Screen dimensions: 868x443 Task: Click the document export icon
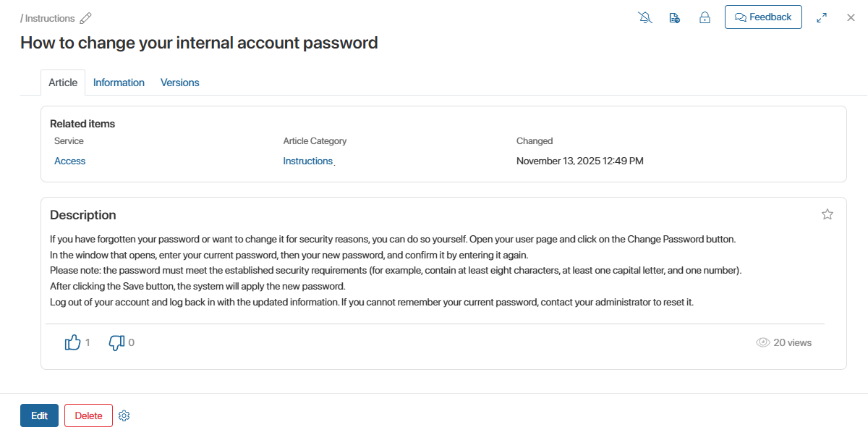click(675, 18)
